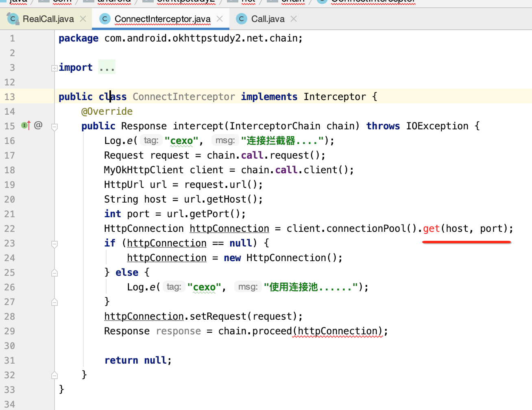Click url.getPort() on line 21
The image size is (532, 410).
[x=203, y=214]
